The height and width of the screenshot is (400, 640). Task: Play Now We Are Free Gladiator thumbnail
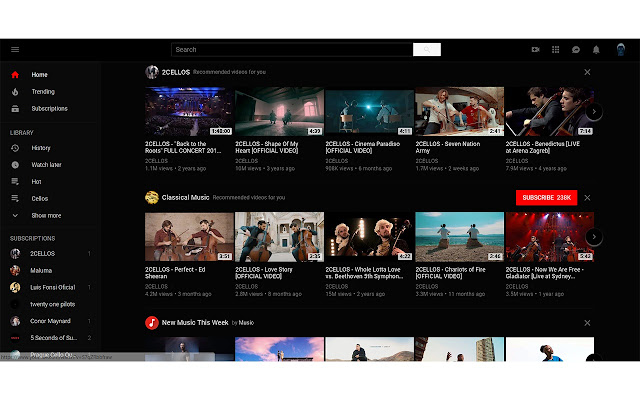[550, 237]
